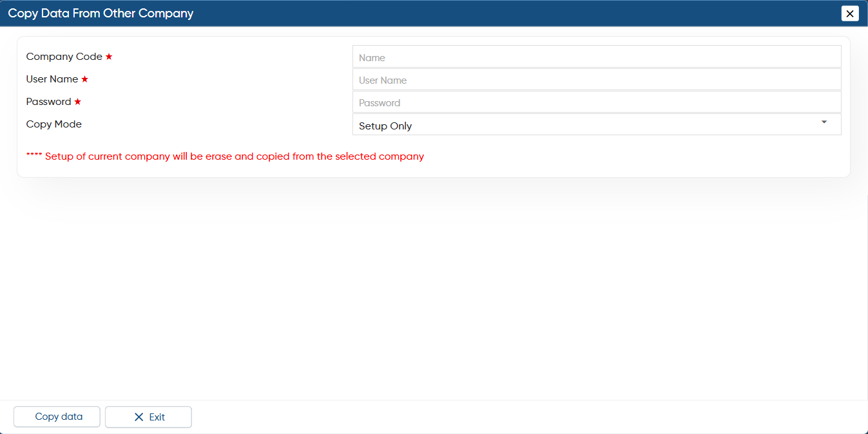Close the Copy Data dialog with X
Screen dimensions: 868x434
pos(850,13)
